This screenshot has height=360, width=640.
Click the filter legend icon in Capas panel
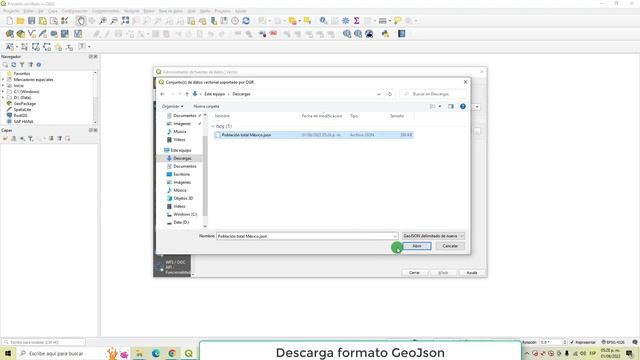pyautogui.click(x=31, y=139)
